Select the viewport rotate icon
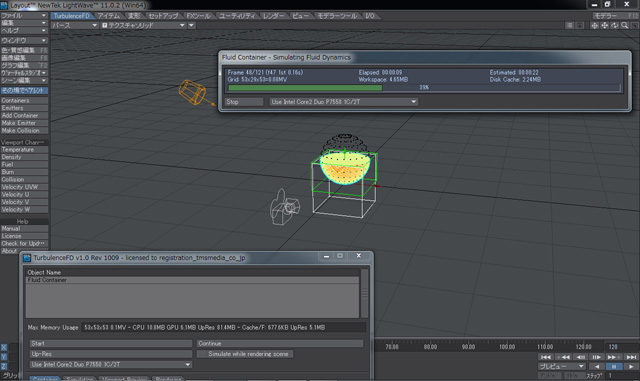Screen dimensions: 640x381 [615, 25]
